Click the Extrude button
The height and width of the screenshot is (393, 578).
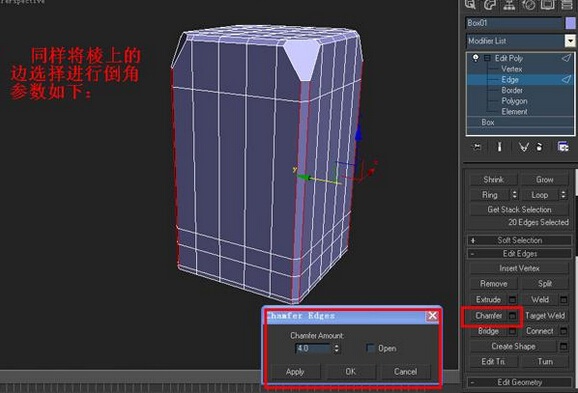pos(488,299)
